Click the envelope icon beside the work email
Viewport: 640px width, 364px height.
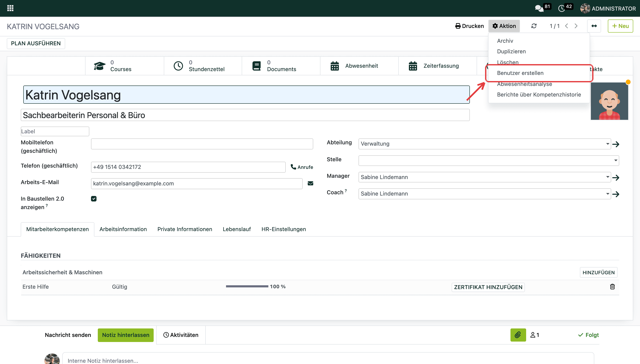tap(310, 183)
